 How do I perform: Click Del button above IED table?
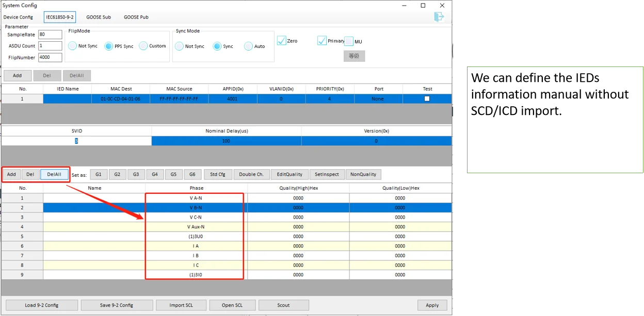click(x=47, y=75)
